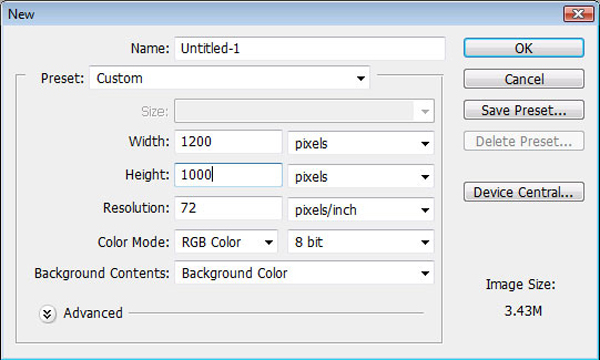Edit the Name field Untitled-1
The image size is (600, 360).
310,49
